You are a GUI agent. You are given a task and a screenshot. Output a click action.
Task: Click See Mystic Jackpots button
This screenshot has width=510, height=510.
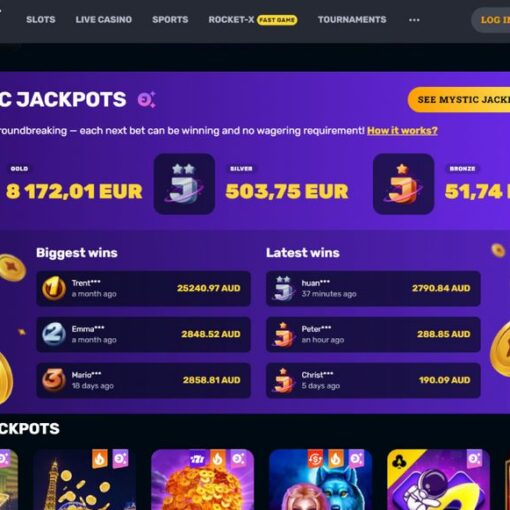(x=459, y=100)
